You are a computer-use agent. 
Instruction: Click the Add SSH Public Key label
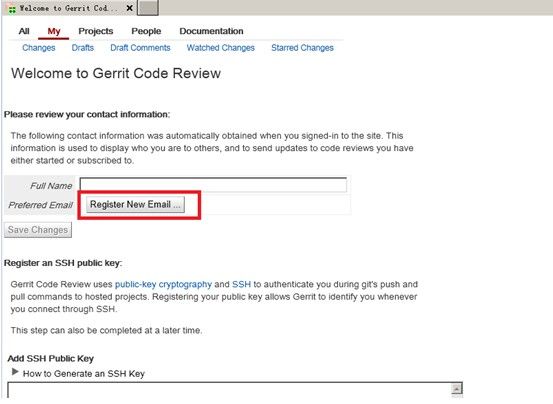pyautogui.click(x=51, y=359)
